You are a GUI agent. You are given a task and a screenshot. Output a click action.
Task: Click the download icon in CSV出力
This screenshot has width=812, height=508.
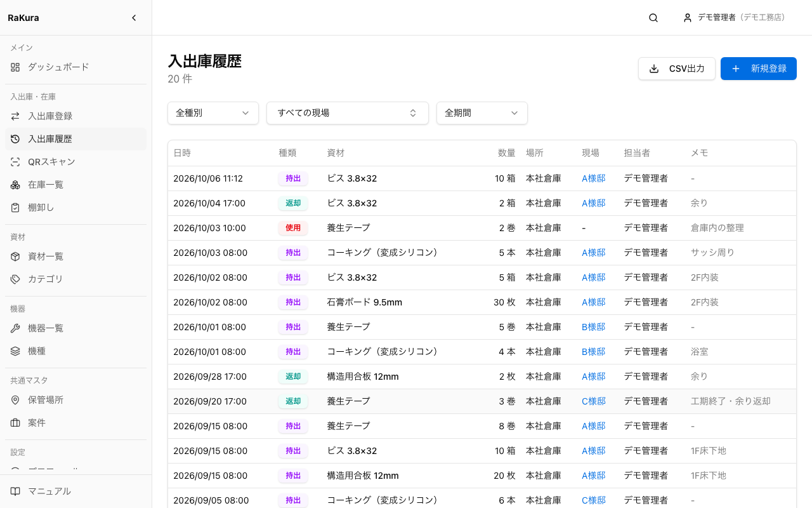(654, 69)
